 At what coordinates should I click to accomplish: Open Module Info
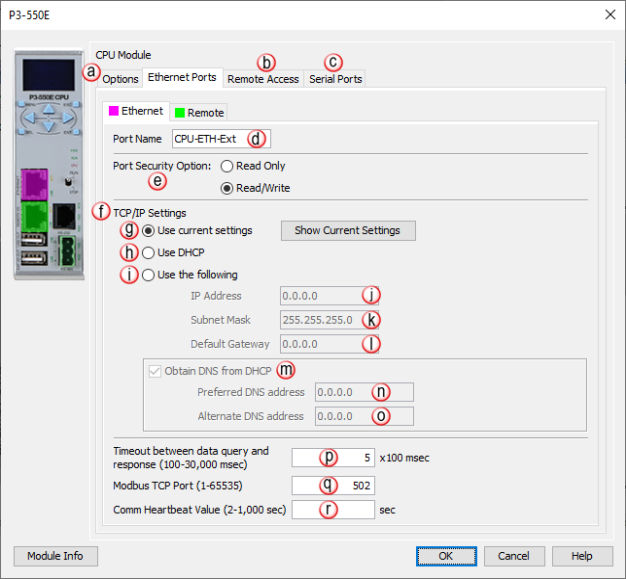tap(55, 555)
